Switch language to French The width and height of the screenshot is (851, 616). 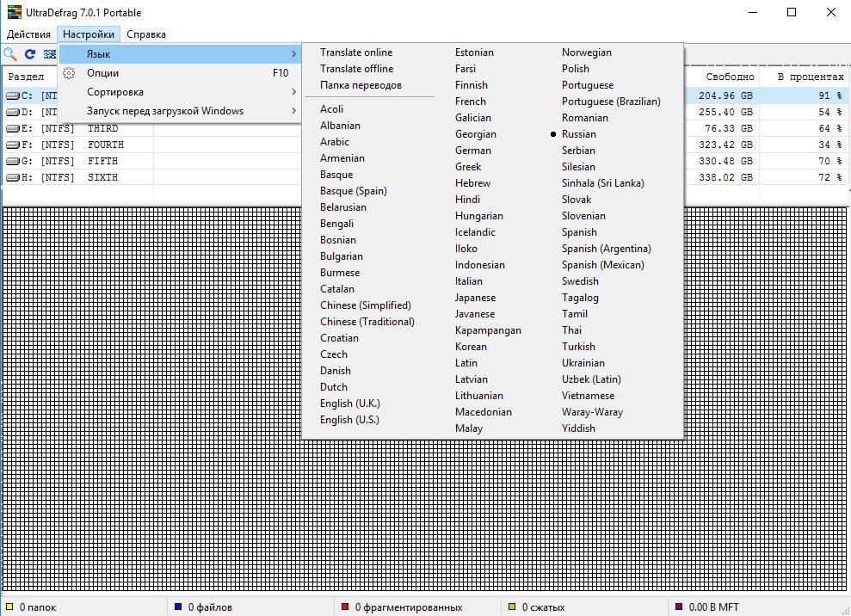(x=471, y=102)
